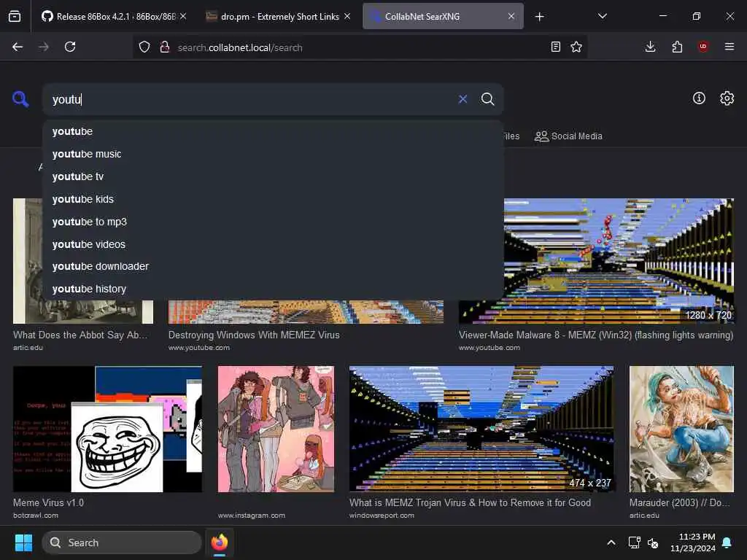Click the Windows taskbar Search box
Image resolution: width=747 pixels, height=560 pixels.
pos(122,542)
